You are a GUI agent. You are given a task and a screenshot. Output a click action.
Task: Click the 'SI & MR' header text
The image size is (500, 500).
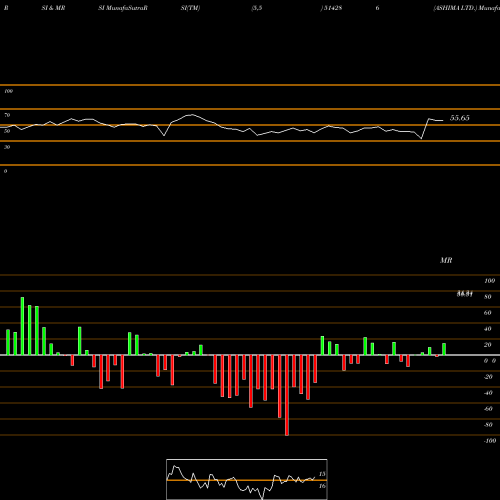click(x=53, y=8)
